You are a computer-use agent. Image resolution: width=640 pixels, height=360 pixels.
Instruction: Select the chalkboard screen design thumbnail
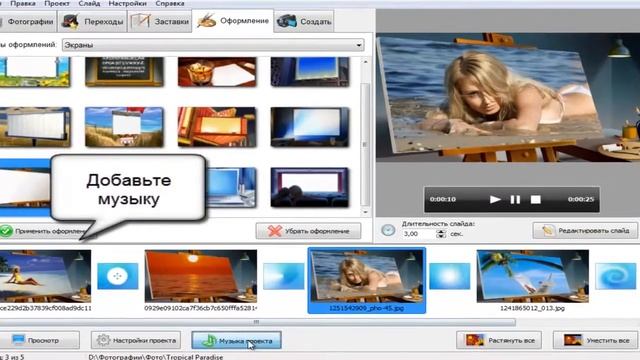click(x=124, y=71)
